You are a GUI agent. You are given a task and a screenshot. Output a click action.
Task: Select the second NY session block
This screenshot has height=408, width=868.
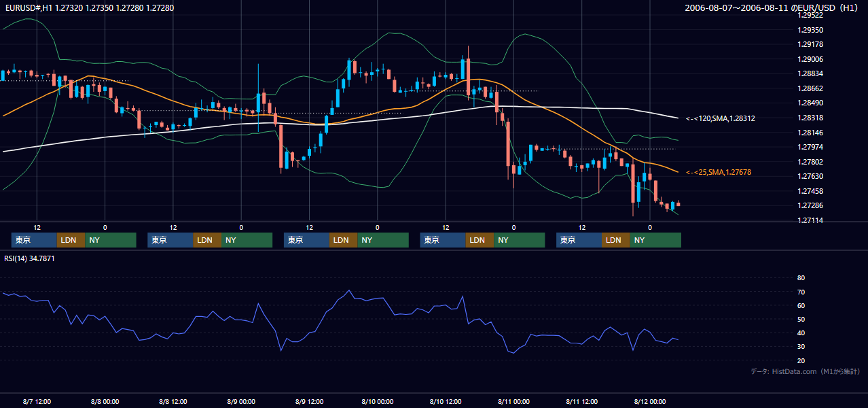247,240
